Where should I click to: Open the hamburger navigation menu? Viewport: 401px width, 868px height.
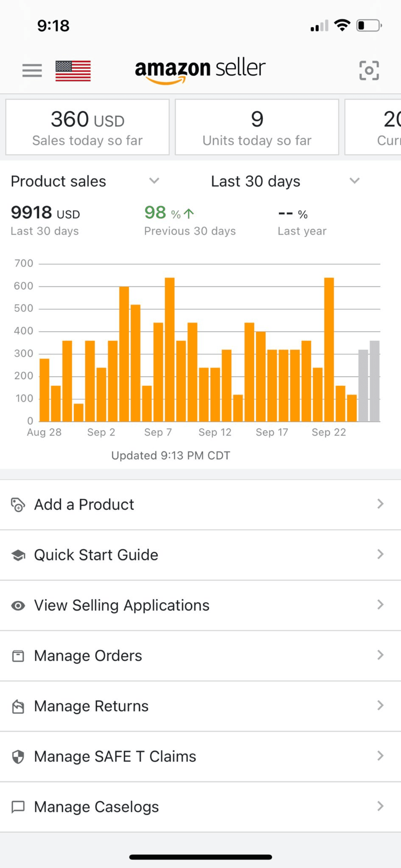32,71
